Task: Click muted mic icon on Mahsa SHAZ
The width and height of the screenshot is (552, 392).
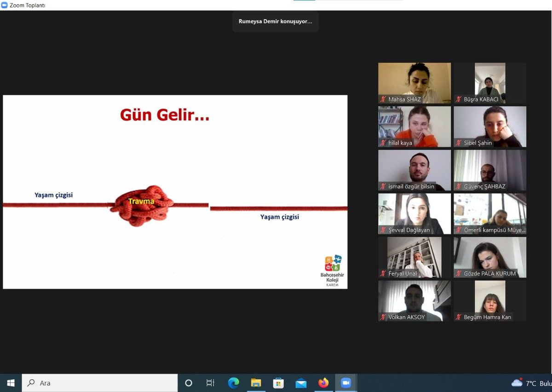Action: click(383, 99)
